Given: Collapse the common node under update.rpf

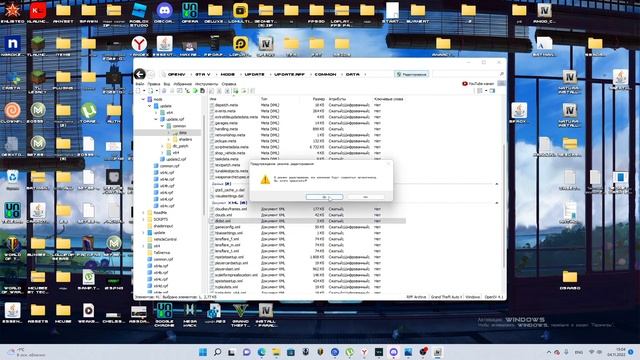Looking at the screenshot, I should point(162,126).
